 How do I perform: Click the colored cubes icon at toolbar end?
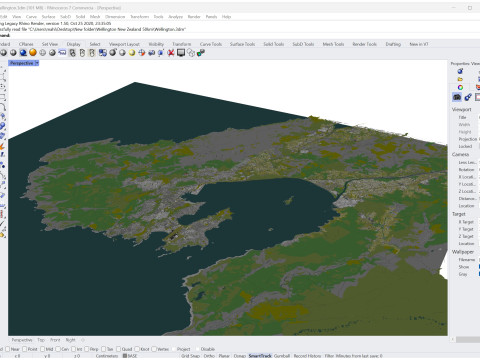point(201,53)
